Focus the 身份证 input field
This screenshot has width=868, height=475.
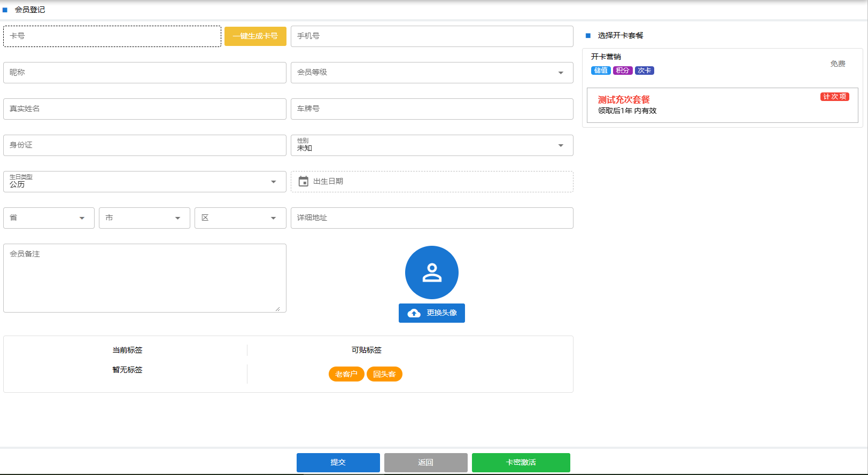tap(145, 145)
